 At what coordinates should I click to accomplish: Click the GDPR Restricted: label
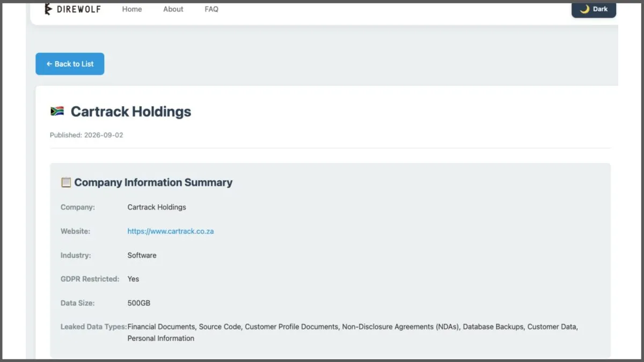point(90,279)
